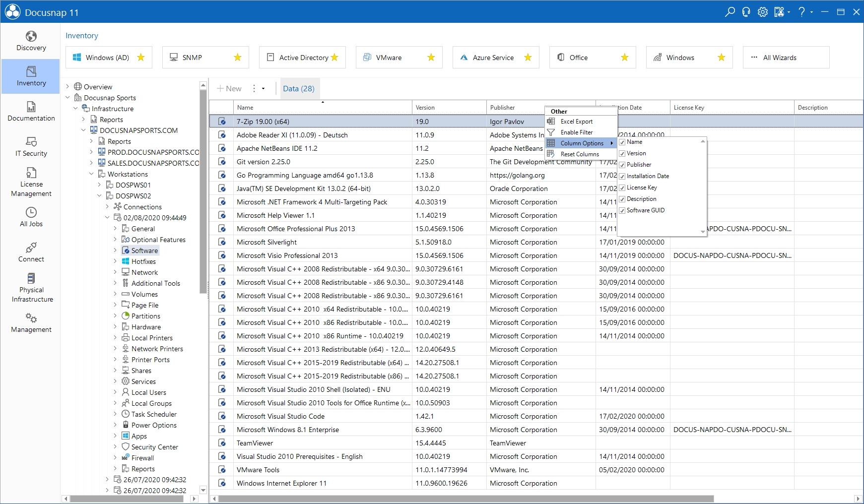Image resolution: width=864 pixels, height=504 pixels.
Task: Switch to the Data (28) tab
Action: [x=299, y=89]
